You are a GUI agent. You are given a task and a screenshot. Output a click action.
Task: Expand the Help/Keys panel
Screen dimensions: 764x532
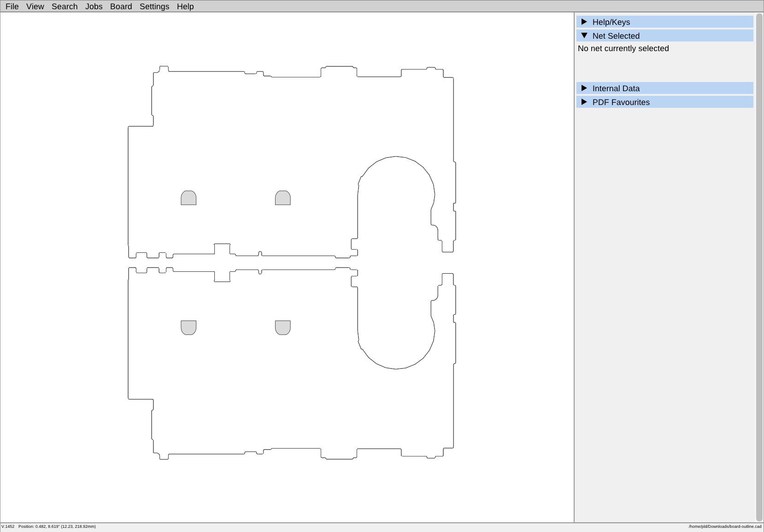click(611, 22)
